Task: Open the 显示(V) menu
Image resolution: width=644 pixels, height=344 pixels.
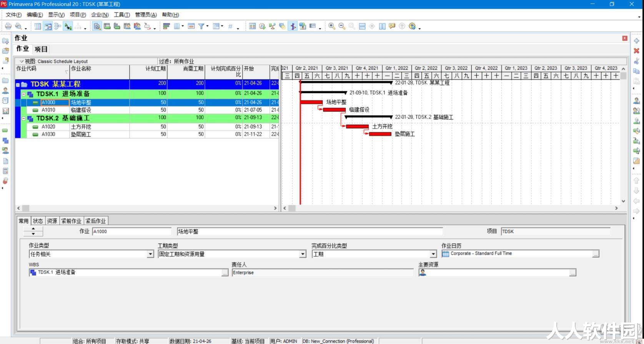Action: [56, 15]
